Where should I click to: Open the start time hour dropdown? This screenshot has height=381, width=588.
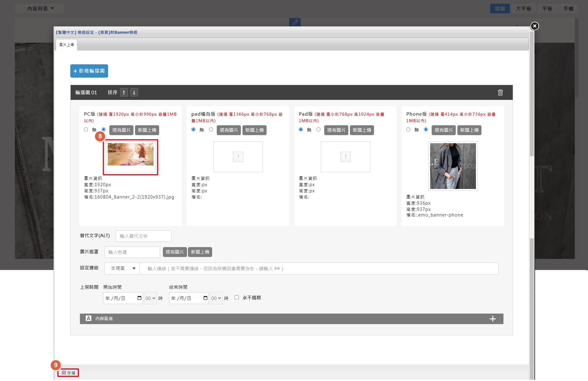[x=150, y=298]
